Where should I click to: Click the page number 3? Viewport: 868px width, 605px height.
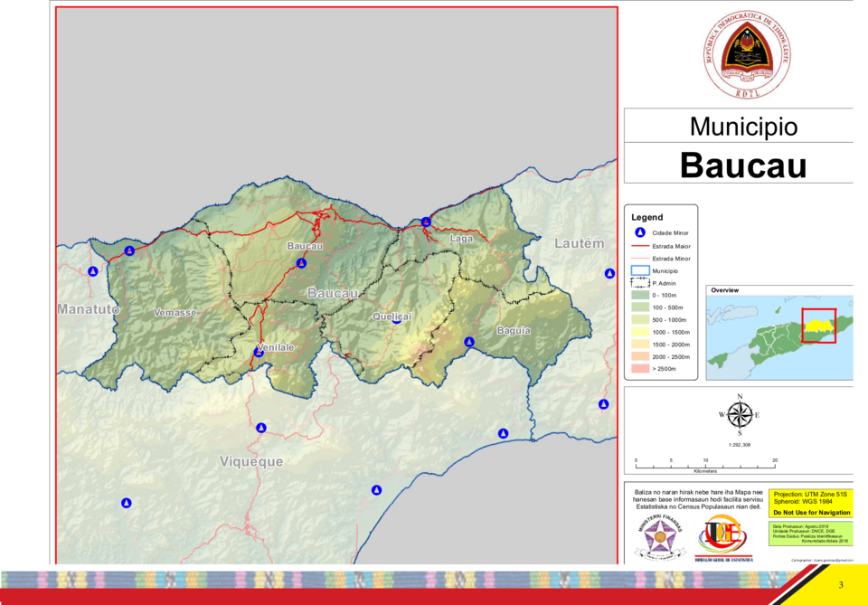(841, 584)
